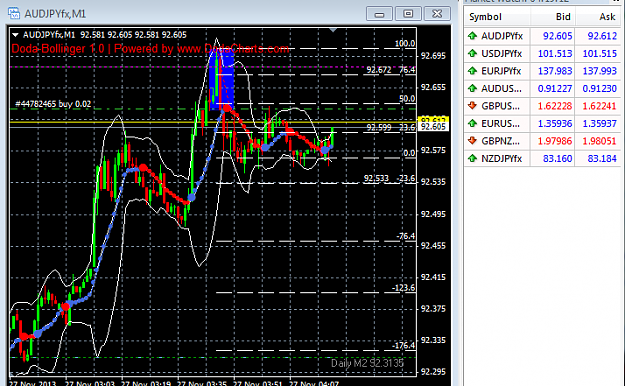Click the -176.4 Fibonacci level label
The height and width of the screenshot is (386, 625).
point(403,345)
